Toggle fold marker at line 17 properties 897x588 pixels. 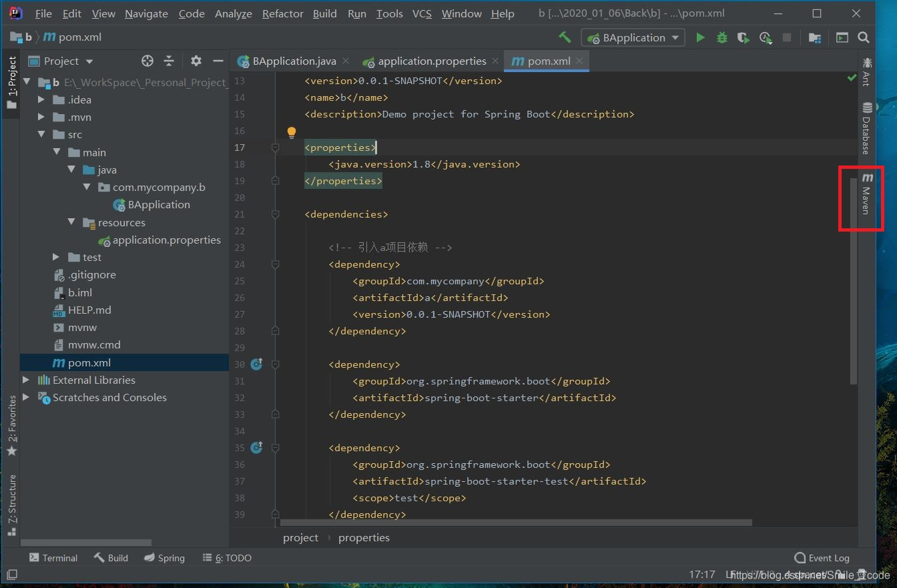tap(275, 148)
